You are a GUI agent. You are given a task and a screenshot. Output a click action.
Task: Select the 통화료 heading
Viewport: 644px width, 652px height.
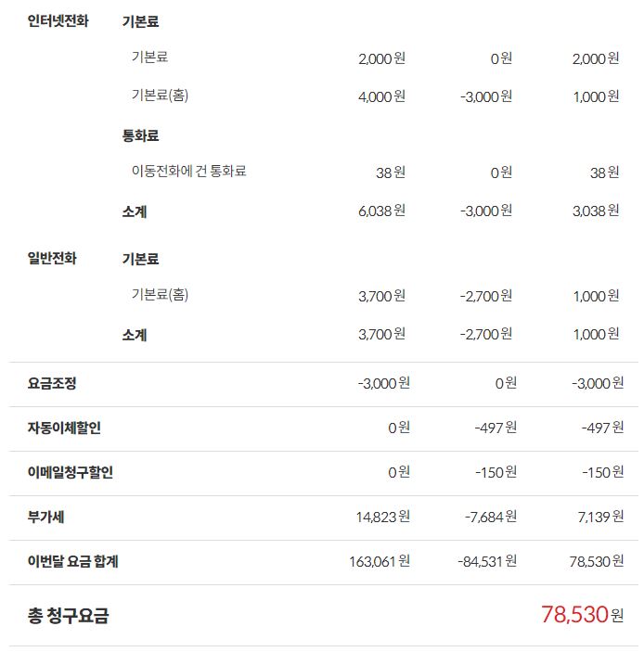pyautogui.click(x=140, y=135)
